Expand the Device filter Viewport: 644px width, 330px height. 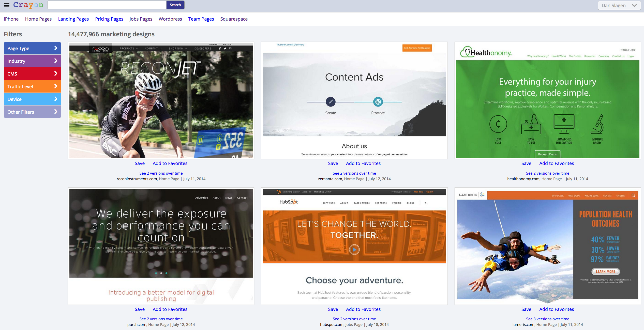32,99
